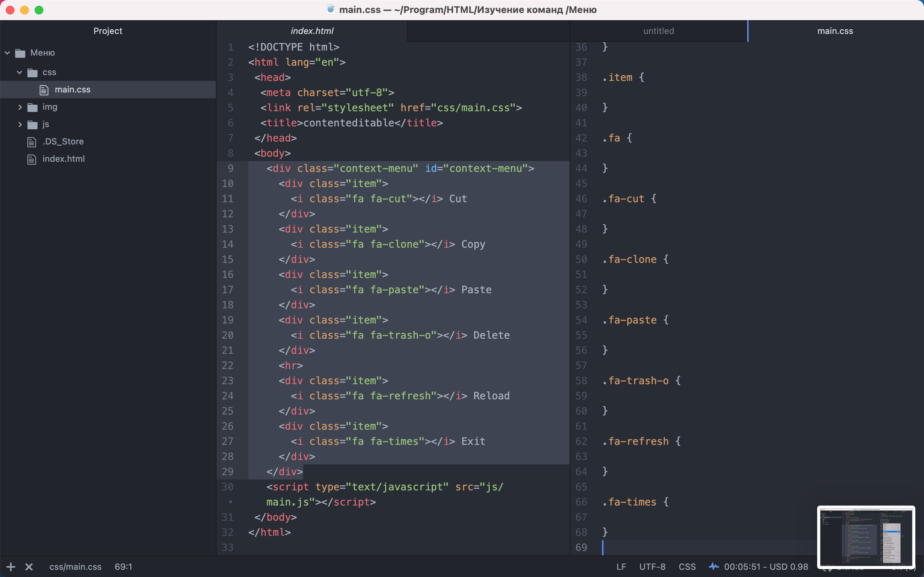This screenshot has height=577, width=924.
Task: Click the X icon in status bar
Action: [x=29, y=567]
